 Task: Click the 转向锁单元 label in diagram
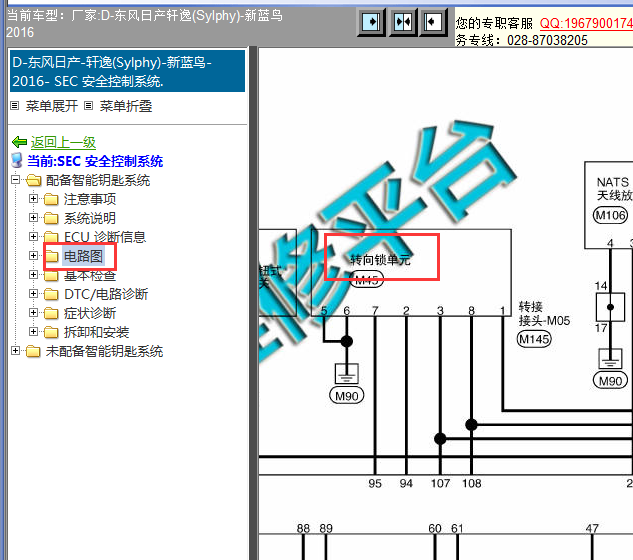(x=380, y=260)
